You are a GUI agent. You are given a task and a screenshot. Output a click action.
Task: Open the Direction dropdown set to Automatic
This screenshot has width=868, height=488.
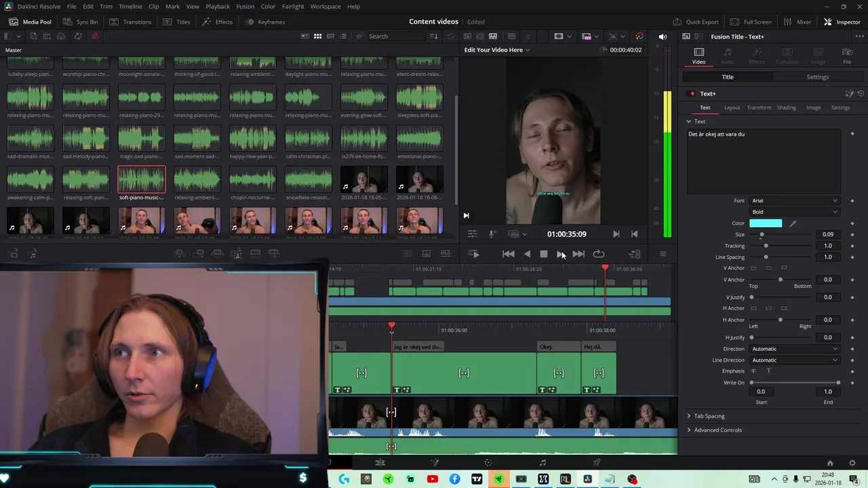coord(794,348)
